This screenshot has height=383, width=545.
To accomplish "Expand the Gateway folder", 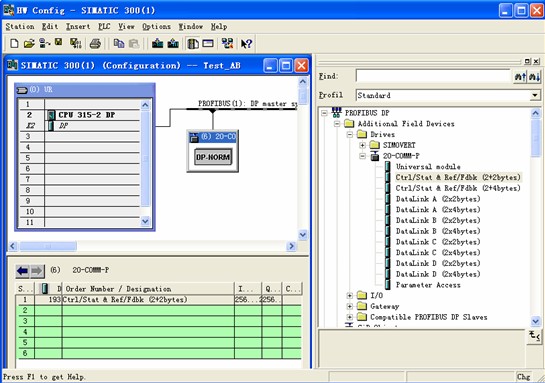I will (x=350, y=307).
